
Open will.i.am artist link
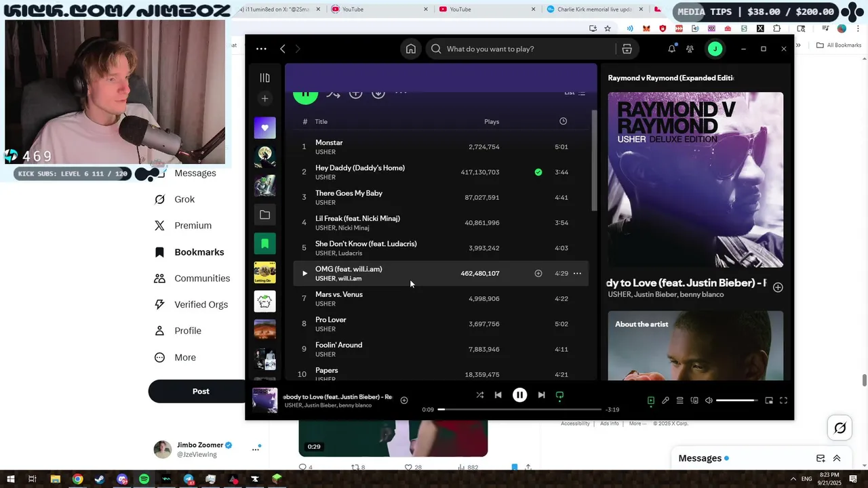click(350, 279)
